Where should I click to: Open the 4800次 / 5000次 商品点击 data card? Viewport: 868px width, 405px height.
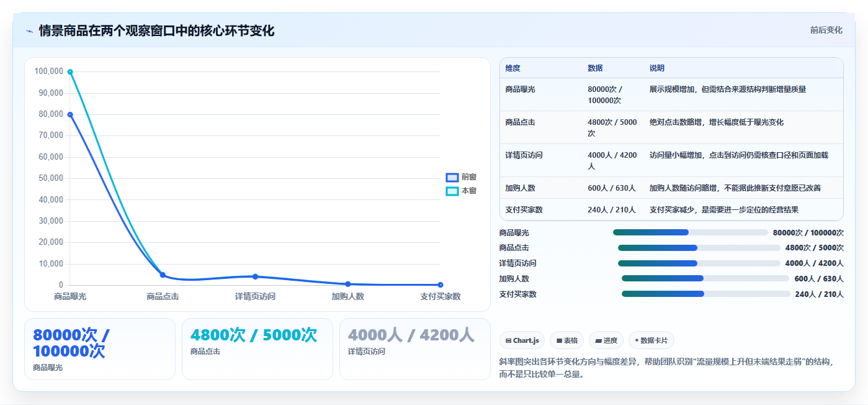pyautogui.click(x=257, y=349)
